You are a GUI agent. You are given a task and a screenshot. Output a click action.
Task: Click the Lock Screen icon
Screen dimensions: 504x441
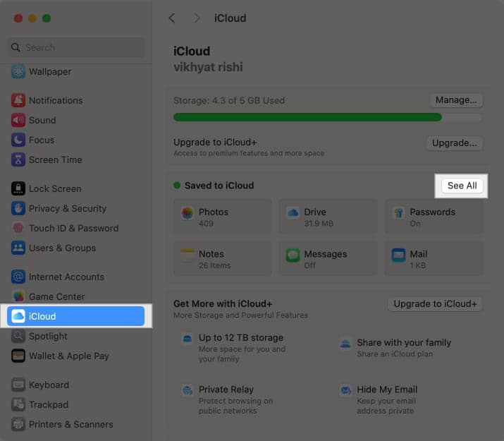18,188
